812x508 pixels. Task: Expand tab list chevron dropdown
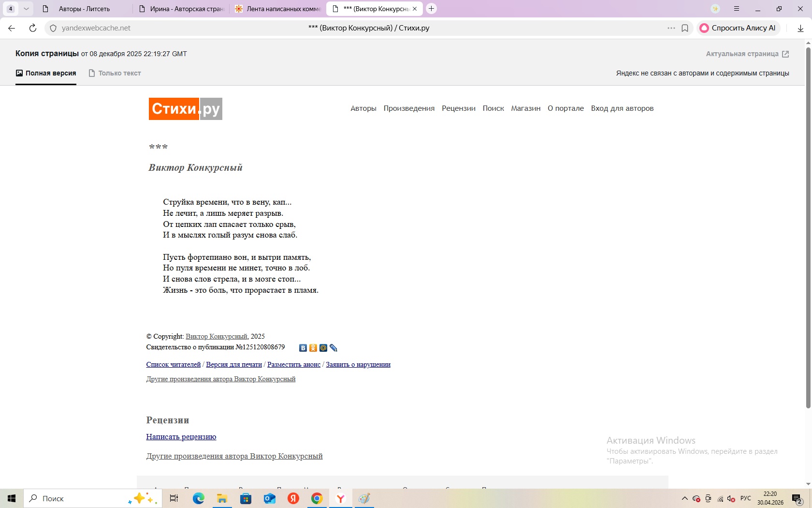coord(26,9)
